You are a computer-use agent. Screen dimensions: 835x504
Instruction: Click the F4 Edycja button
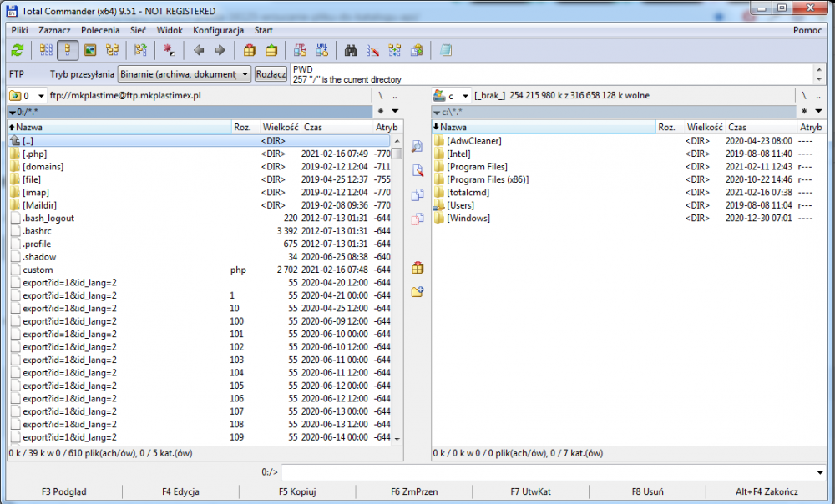180,491
